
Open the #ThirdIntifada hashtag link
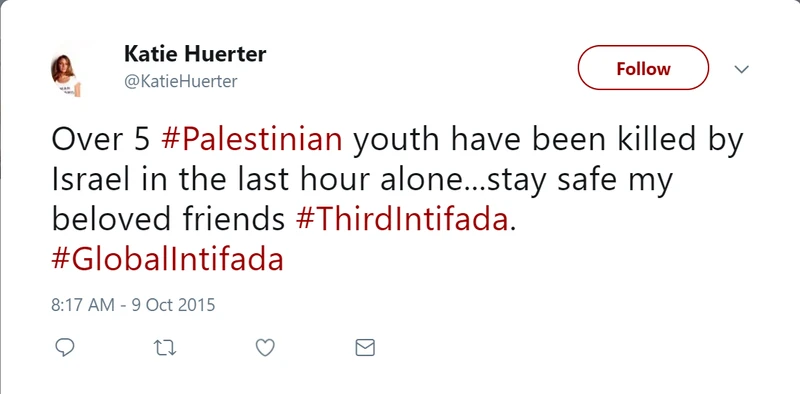coord(402,220)
